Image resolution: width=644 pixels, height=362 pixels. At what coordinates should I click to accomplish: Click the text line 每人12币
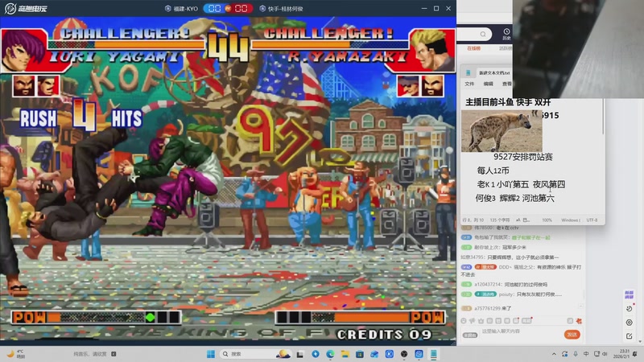(x=493, y=171)
